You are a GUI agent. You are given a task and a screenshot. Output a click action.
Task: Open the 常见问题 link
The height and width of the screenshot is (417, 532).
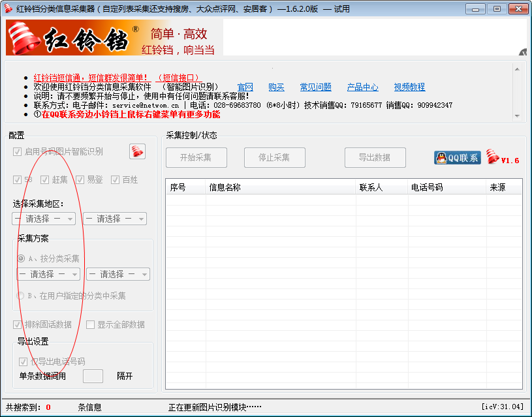point(315,87)
